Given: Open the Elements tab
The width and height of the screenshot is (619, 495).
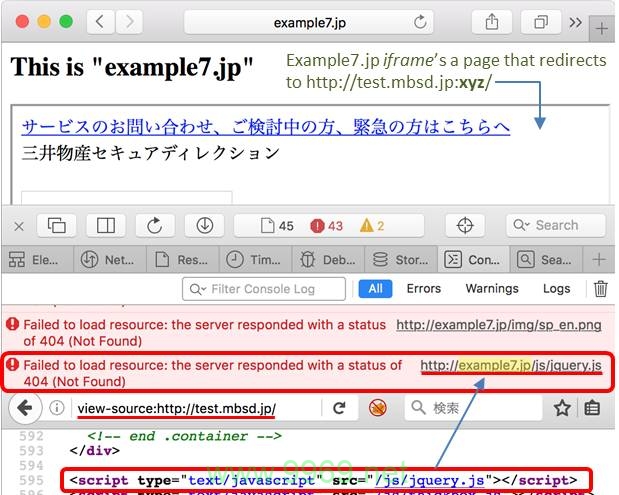Looking at the screenshot, I should pyautogui.click(x=37, y=260).
